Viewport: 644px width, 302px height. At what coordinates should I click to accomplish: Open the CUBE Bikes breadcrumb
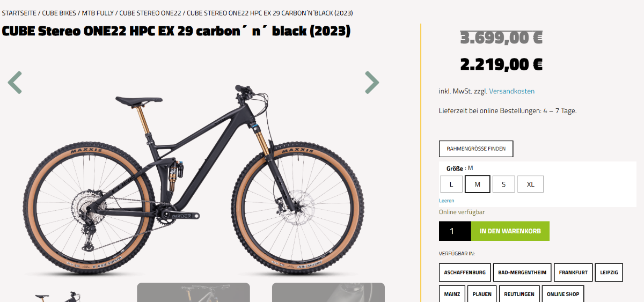pos(60,13)
